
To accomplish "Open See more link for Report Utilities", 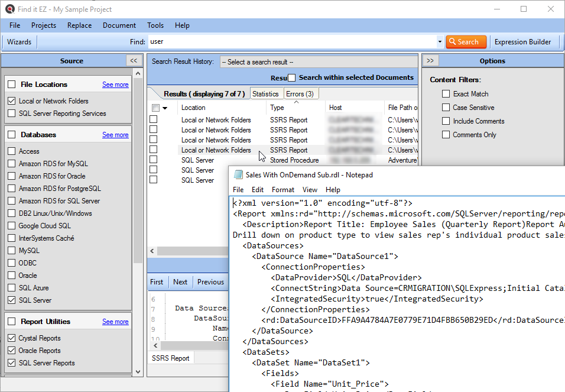I will coord(115,321).
